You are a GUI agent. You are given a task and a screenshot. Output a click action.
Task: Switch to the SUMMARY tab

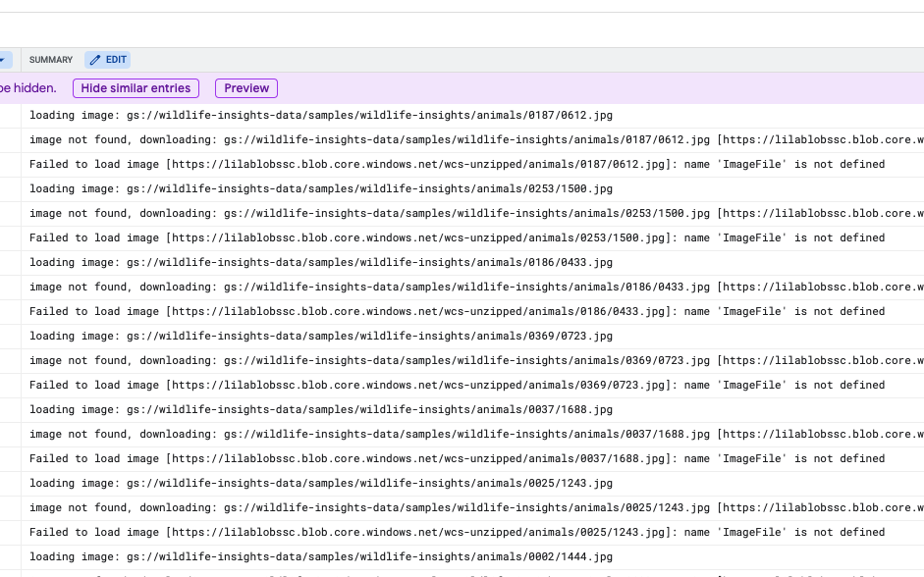pyautogui.click(x=50, y=60)
